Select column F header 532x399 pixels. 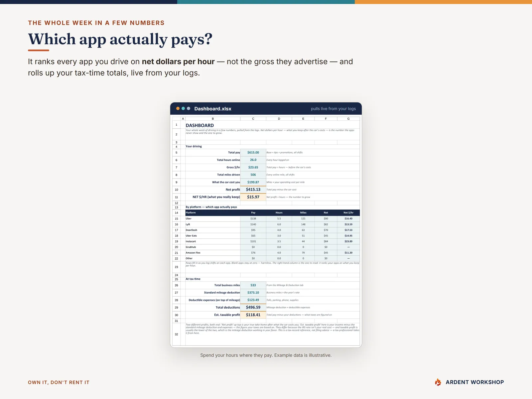coord(326,119)
